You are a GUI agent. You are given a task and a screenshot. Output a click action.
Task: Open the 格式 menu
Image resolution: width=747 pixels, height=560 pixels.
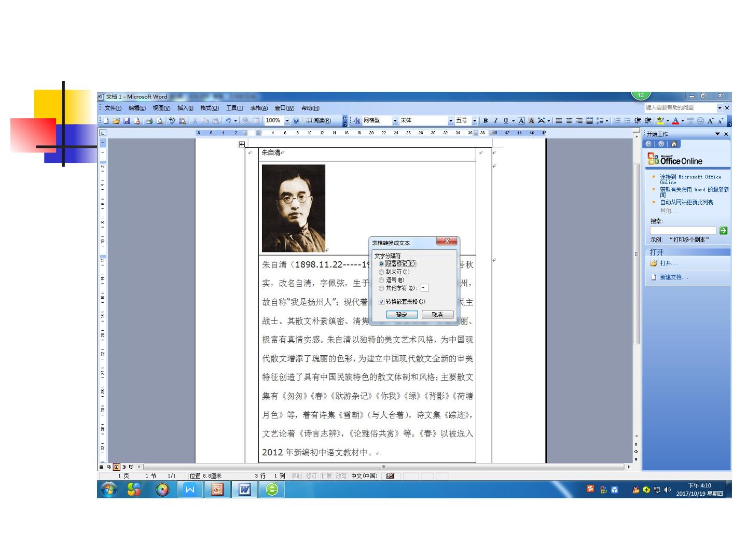(210, 108)
